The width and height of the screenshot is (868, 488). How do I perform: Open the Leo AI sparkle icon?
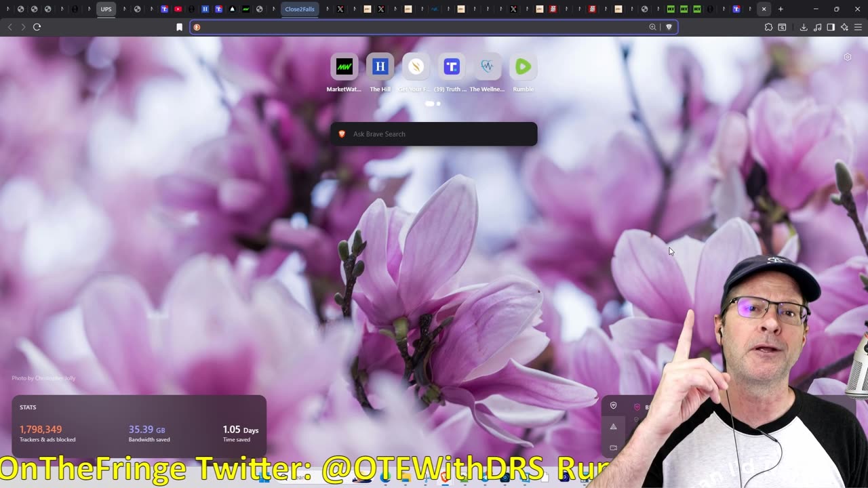844,27
